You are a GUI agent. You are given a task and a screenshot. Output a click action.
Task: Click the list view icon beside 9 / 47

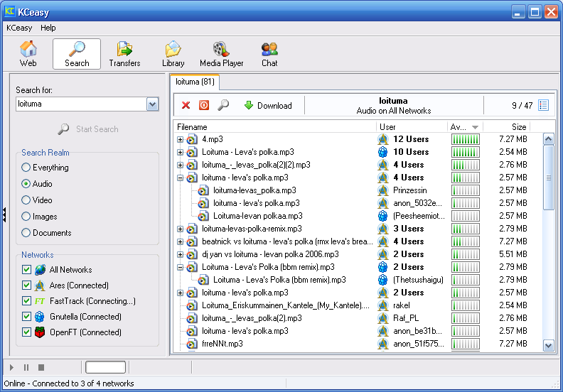(543, 105)
